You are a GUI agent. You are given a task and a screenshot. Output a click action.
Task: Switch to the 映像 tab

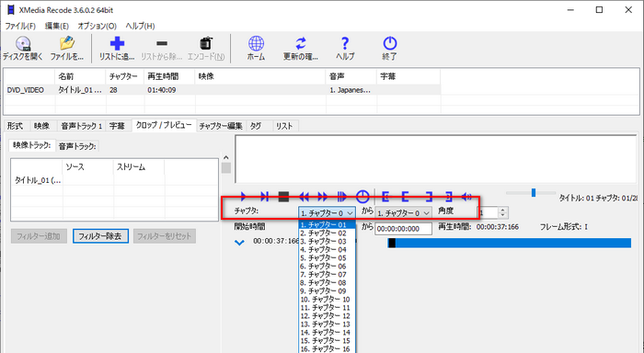point(41,126)
